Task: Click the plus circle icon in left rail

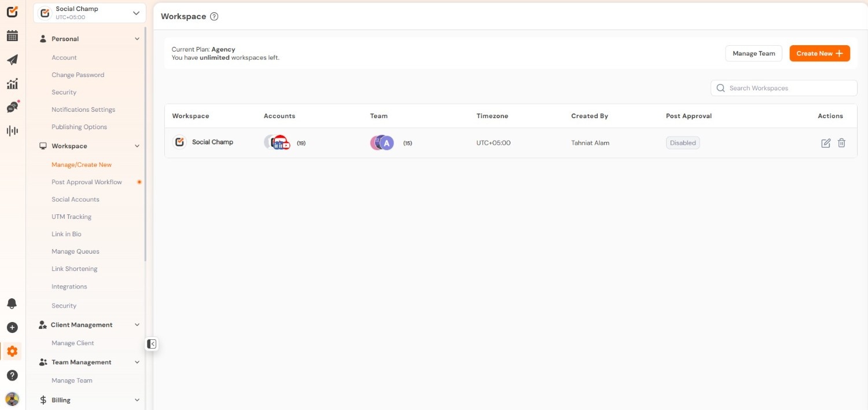Action: pyautogui.click(x=12, y=327)
